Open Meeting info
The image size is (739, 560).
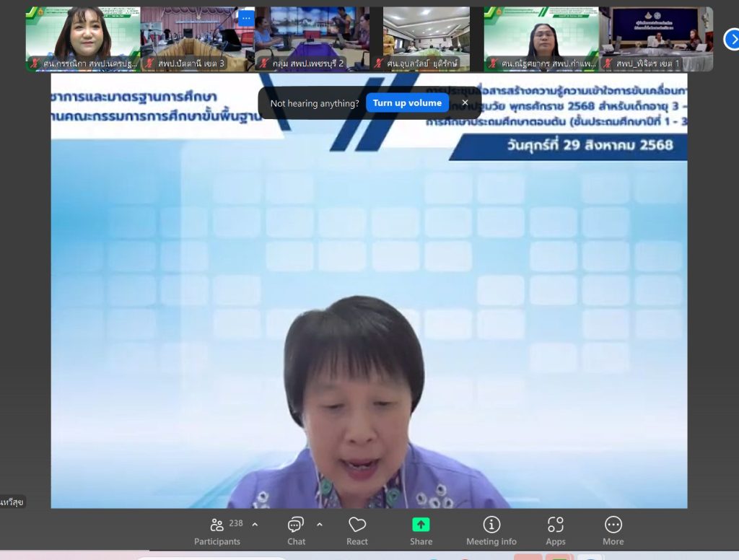tap(491, 530)
